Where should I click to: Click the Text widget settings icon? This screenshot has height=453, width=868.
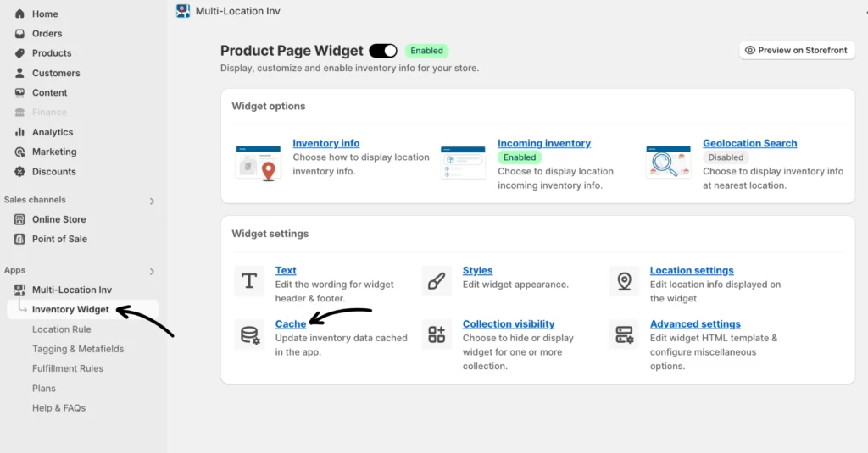[249, 281]
